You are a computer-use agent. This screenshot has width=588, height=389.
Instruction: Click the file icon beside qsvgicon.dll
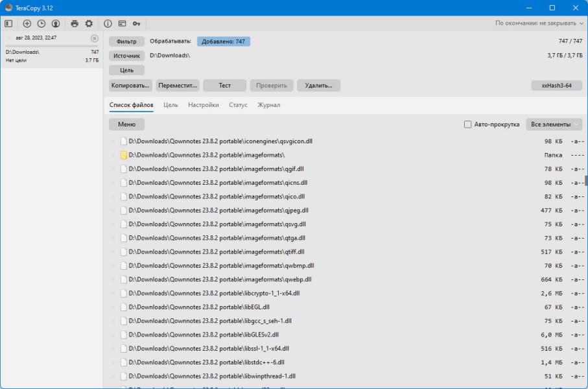click(123, 141)
